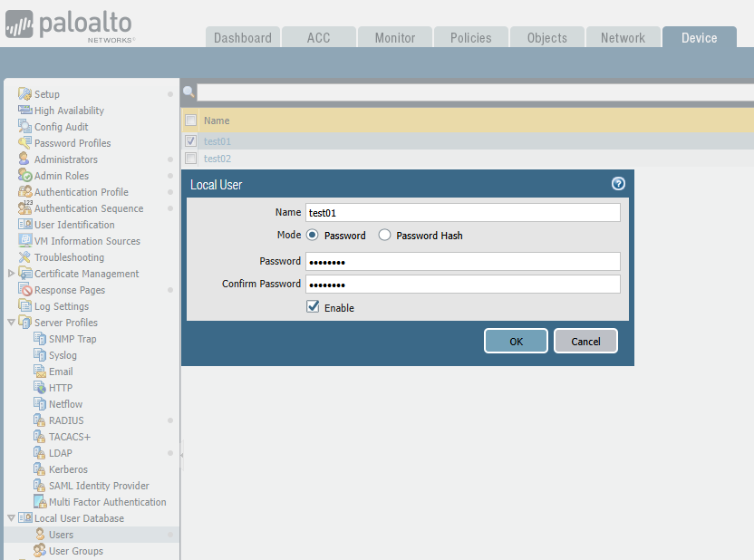Select the Password Hash radio button
Viewport: 754px width, 560px height.
pyautogui.click(x=384, y=235)
